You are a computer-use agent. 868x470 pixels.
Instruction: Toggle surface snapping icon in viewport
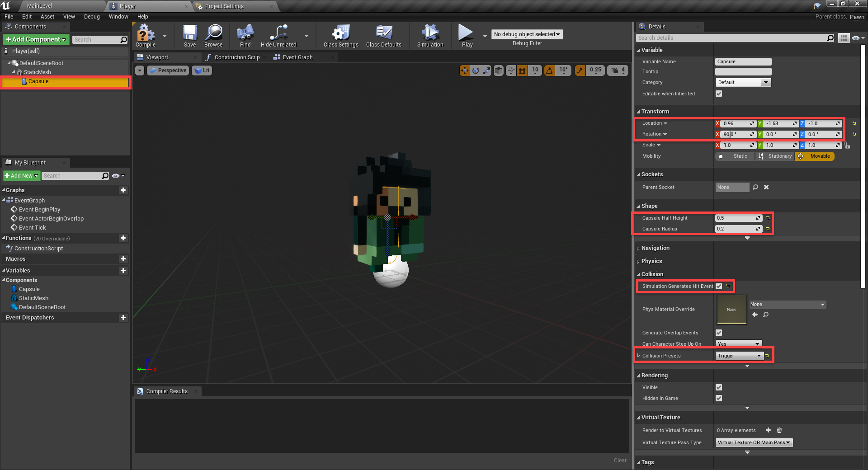(x=511, y=70)
